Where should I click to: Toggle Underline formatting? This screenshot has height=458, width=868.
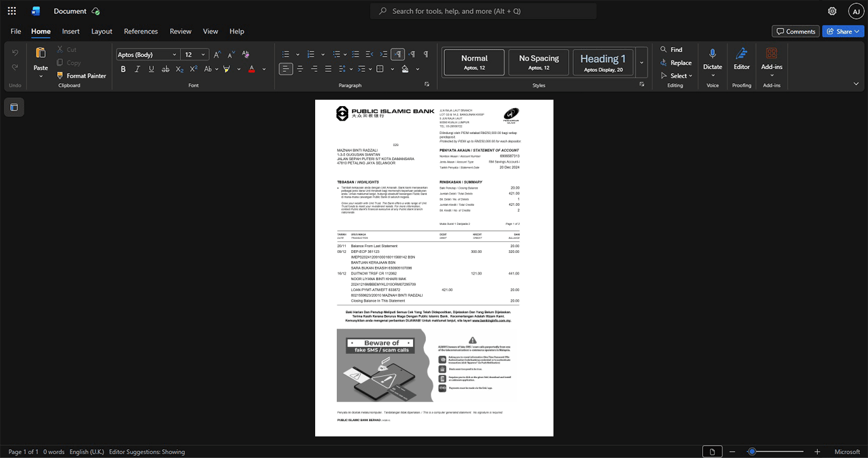tap(151, 69)
